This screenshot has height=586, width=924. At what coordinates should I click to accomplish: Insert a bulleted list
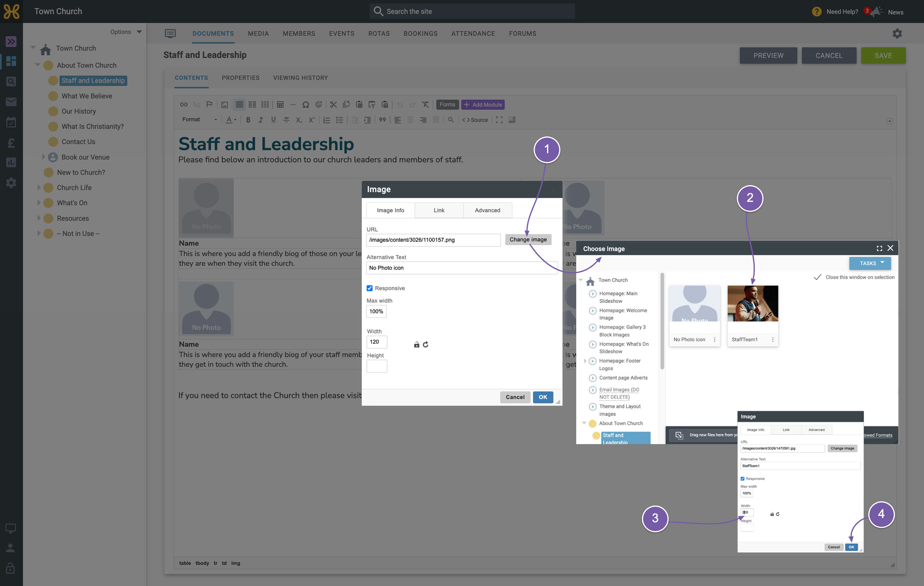(x=340, y=120)
